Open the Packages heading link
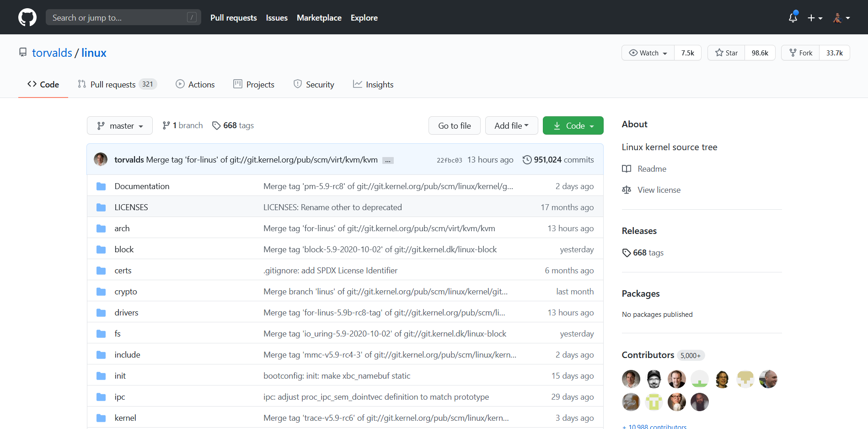Image resolution: width=868 pixels, height=429 pixels. (640, 293)
